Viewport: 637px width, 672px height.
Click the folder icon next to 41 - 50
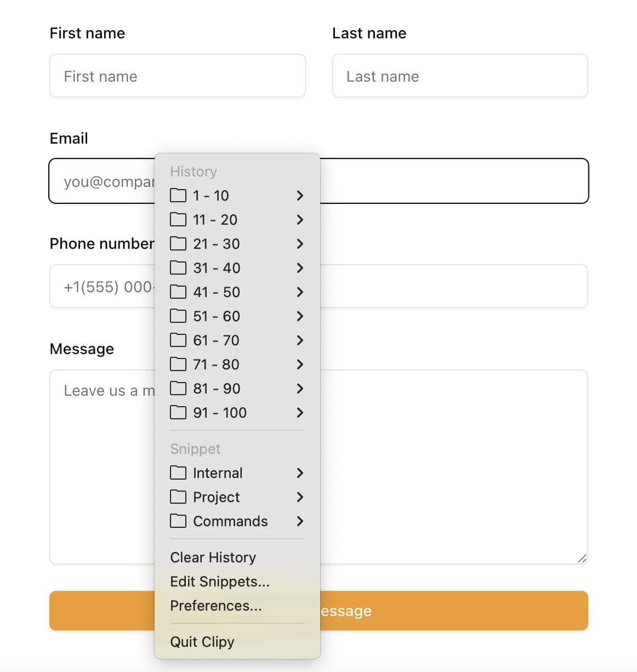click(178, 292)
